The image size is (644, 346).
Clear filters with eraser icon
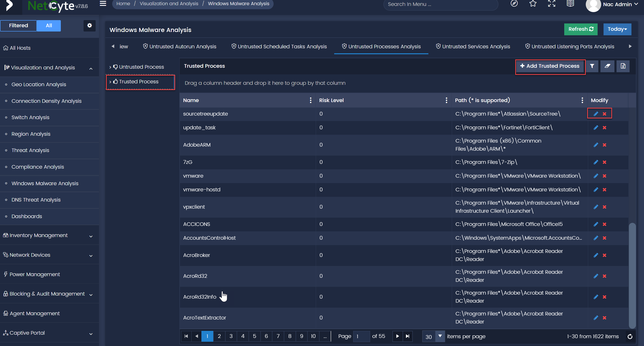click(x=607, y=66)
